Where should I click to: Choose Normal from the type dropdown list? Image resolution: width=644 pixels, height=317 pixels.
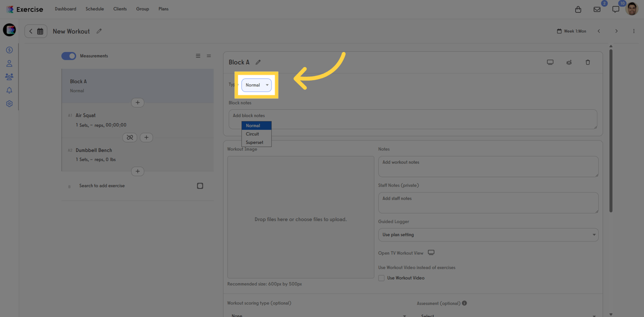[x=256, y=125]
